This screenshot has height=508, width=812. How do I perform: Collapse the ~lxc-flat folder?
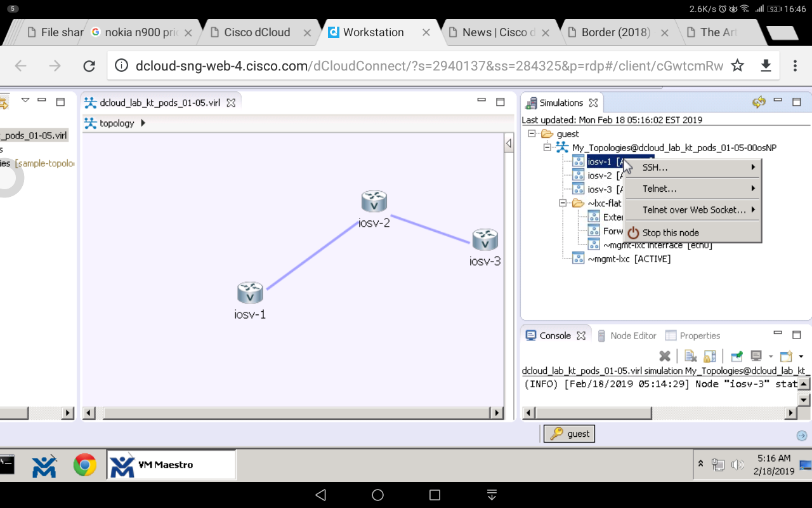tap(562, 203)
